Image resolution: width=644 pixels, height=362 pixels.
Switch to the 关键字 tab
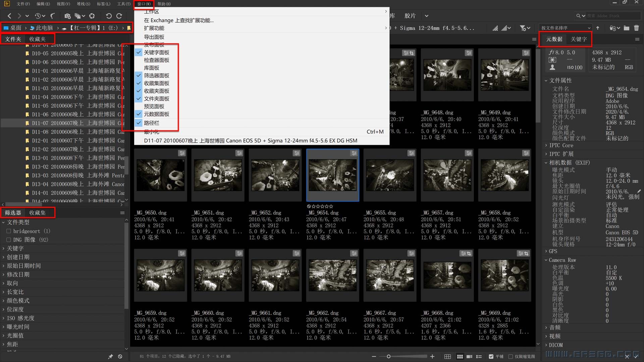(x=579, y=39)
